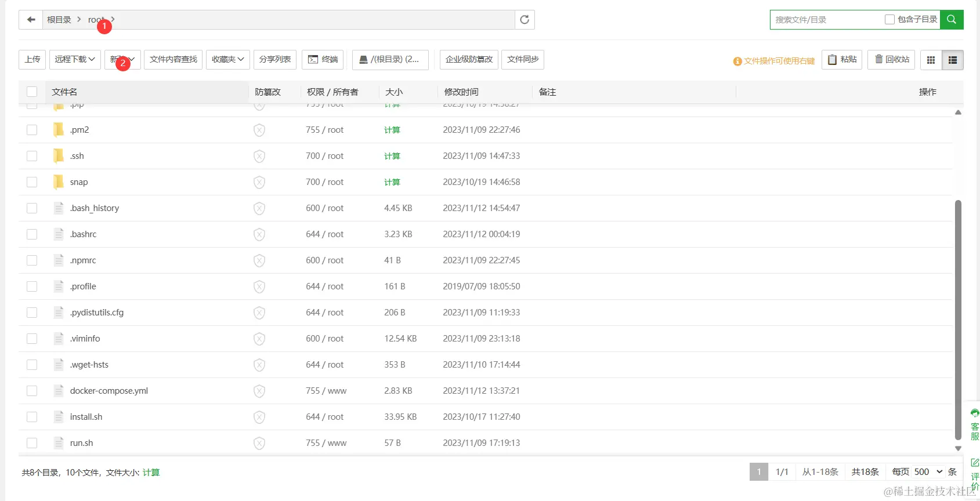
Task: Enable 包含子目录 checkbox
Action: click(x=889, y=20)
